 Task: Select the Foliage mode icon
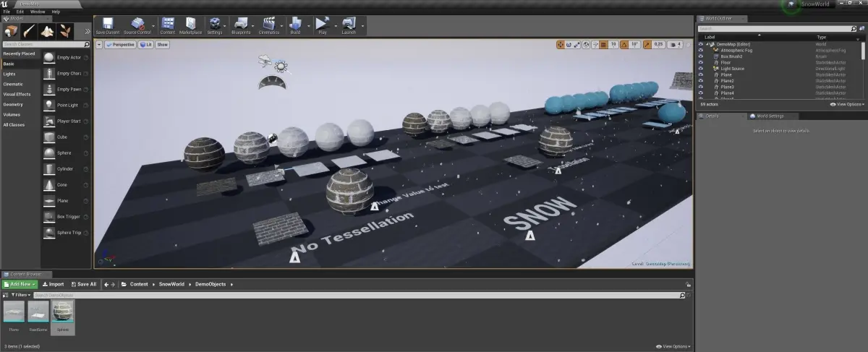coord(66,31)
